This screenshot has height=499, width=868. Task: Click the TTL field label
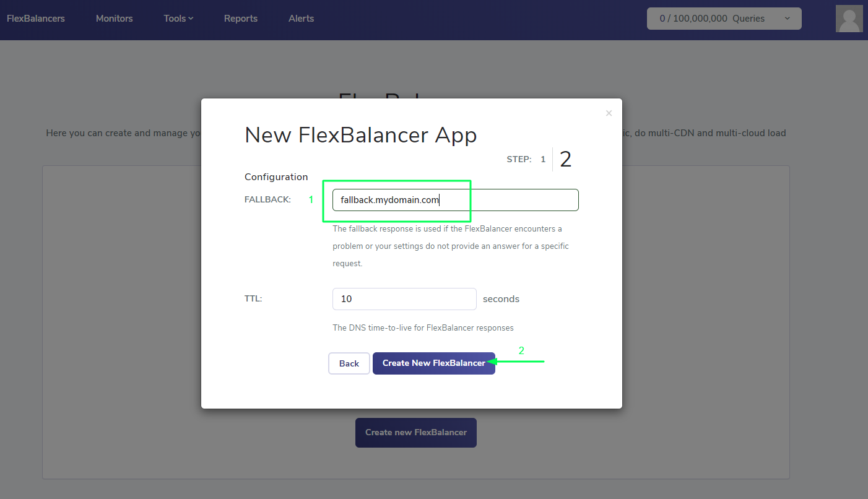[x=253, y=298]
